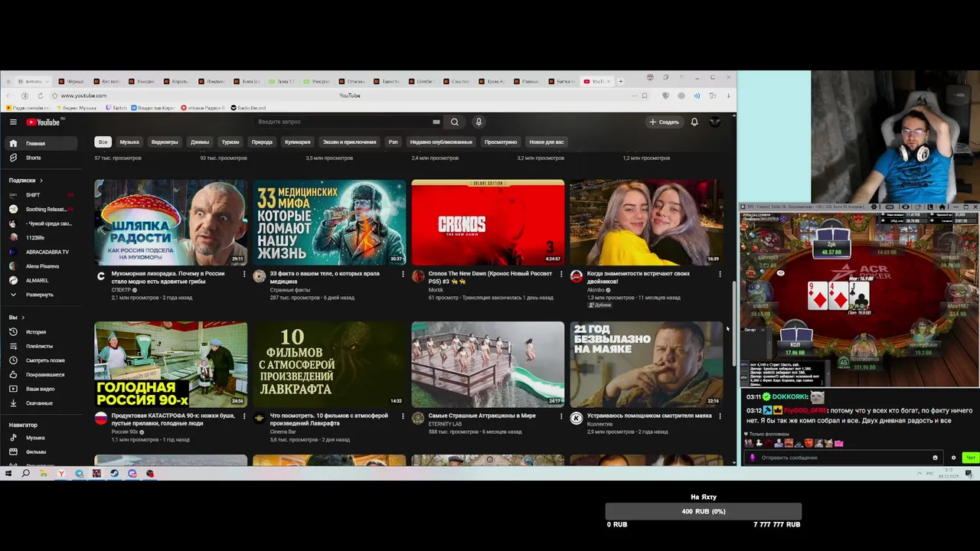Open Steam from the taskbar

pos(114,474)
